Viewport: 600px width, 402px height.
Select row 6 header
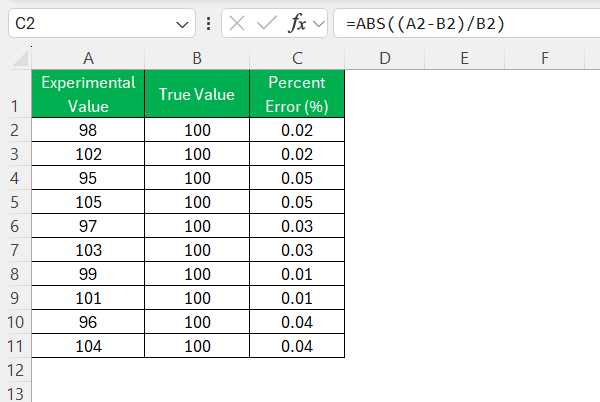[15, 226]
